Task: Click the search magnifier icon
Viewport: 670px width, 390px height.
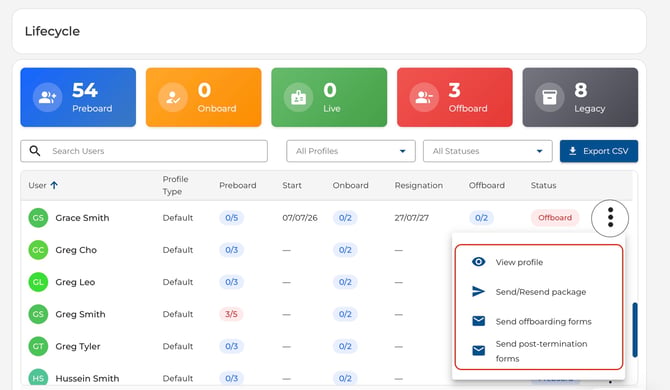Action: 35,151
